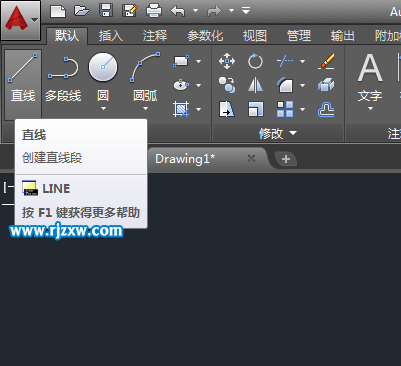Expand the Circle (圆) options dropdown
Viewport: 401px width, 366px height.
(103, 109)
